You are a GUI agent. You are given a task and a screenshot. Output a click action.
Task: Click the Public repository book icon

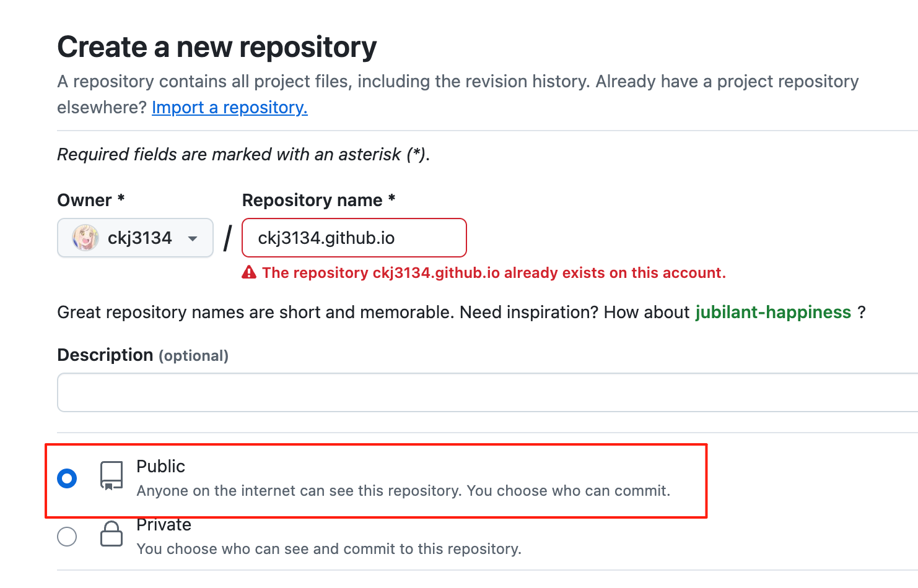point(111,476)
